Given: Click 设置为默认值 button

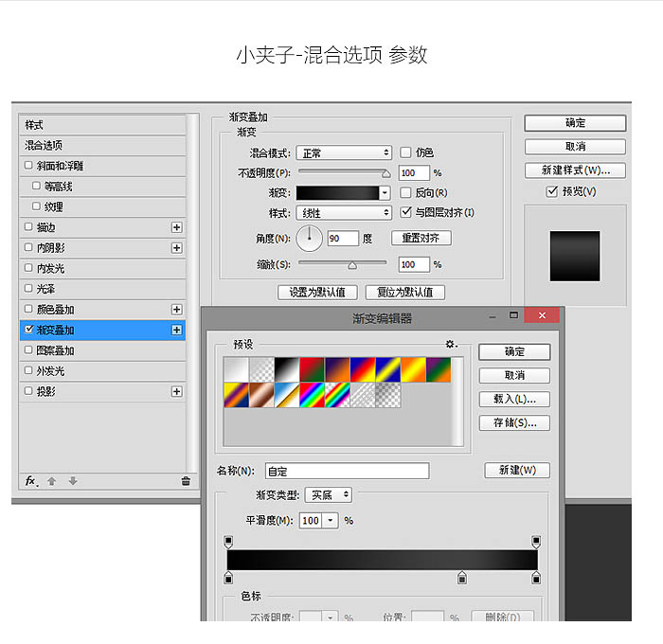Looking at the screenshot, I should (317, 293).
